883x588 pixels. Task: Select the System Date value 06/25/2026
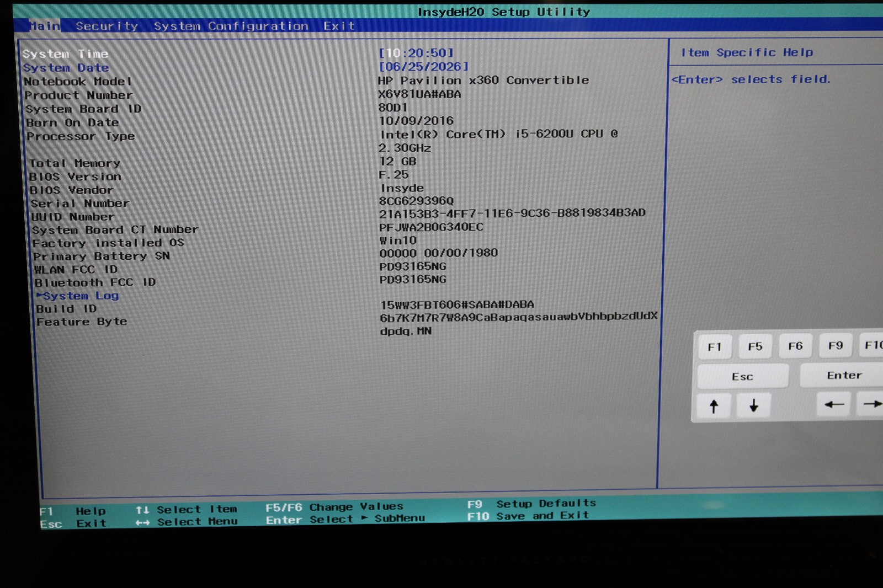point(423,67)
